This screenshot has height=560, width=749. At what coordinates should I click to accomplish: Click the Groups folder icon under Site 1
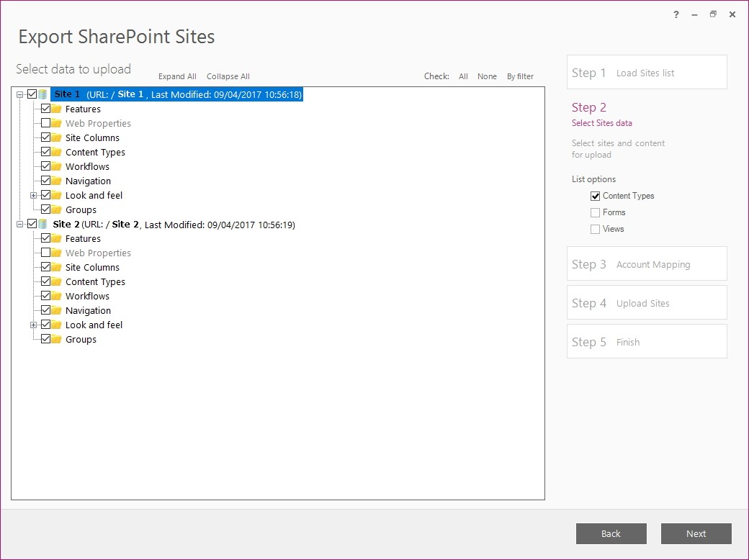56,209
